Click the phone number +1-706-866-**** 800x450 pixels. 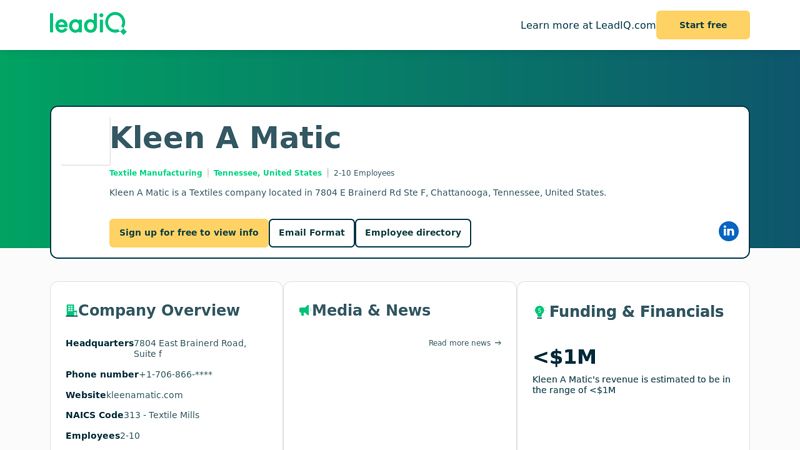tap(176, 374)
